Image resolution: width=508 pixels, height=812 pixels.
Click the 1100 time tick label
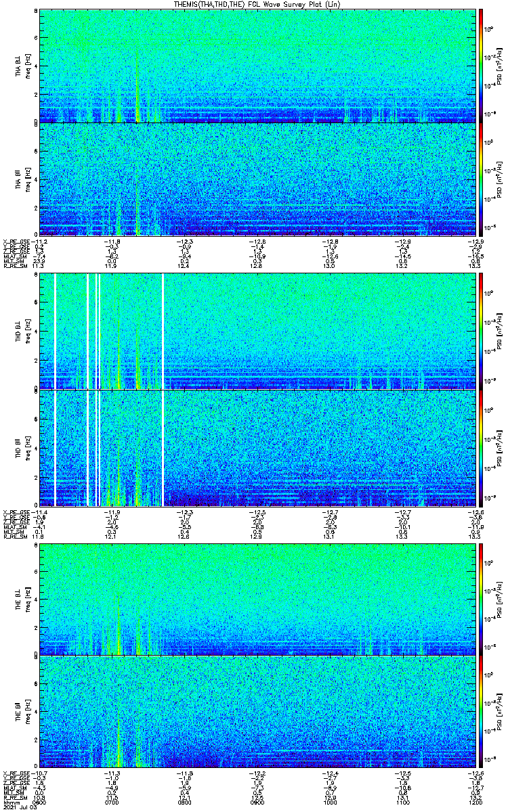coord(403,802)
